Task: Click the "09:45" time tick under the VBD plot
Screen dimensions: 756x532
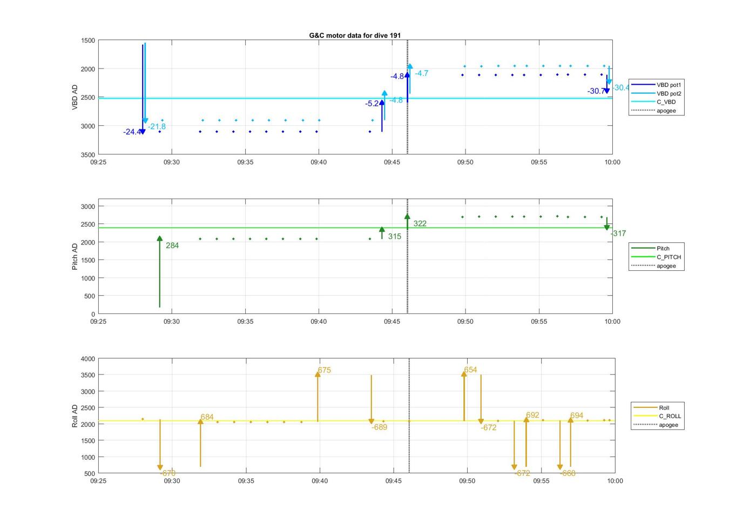Action: click(392, 162)
